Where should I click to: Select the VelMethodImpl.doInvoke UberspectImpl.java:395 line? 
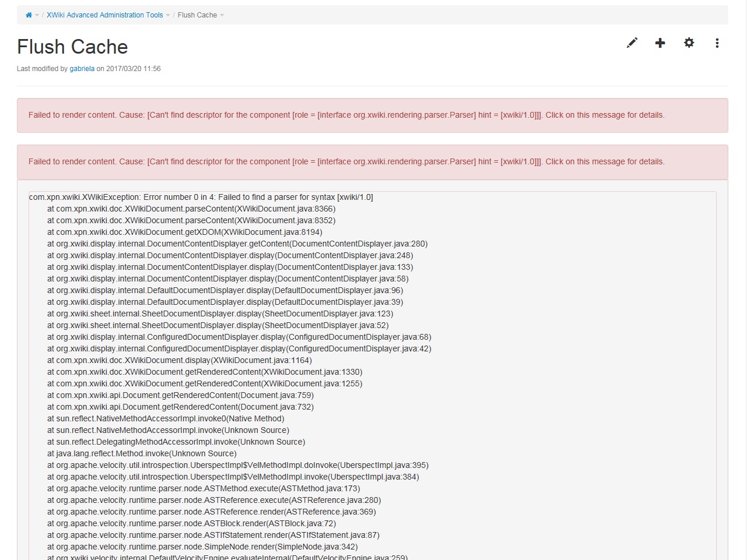coord(238,465)
